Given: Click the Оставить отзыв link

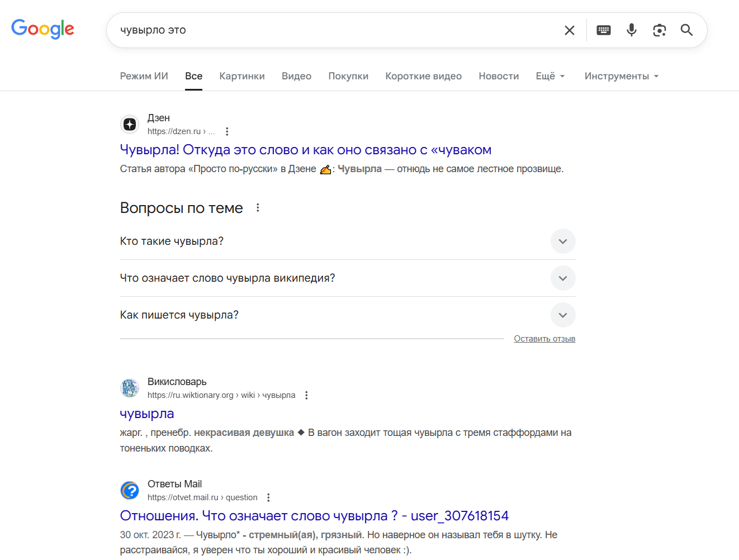Looking at the screenshot, I should pyautogui.click(x=544, y=339).
